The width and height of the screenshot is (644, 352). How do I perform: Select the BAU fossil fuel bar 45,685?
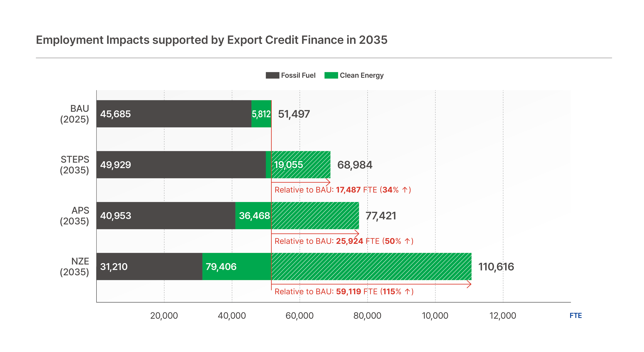(x=173, y=114)
